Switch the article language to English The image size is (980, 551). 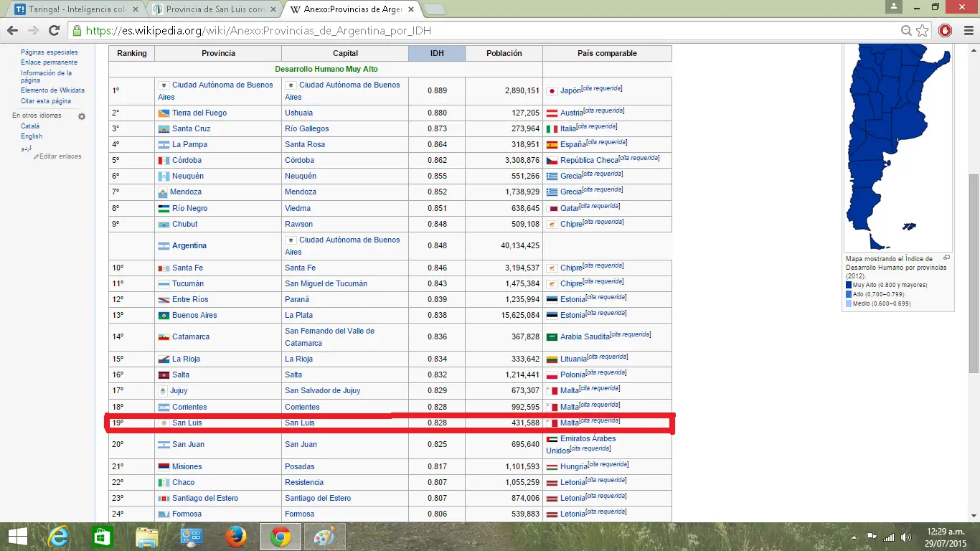(32, 136)
